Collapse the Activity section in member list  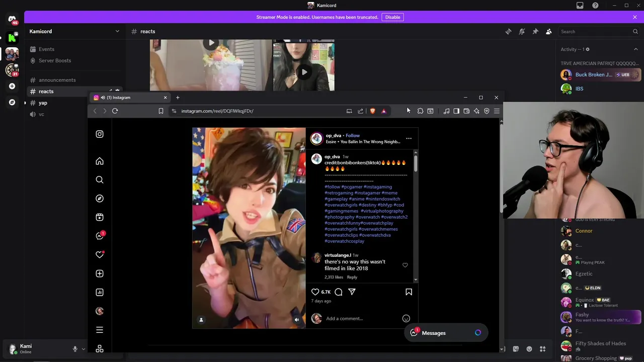pyautogui.click(x=635, y=49)
